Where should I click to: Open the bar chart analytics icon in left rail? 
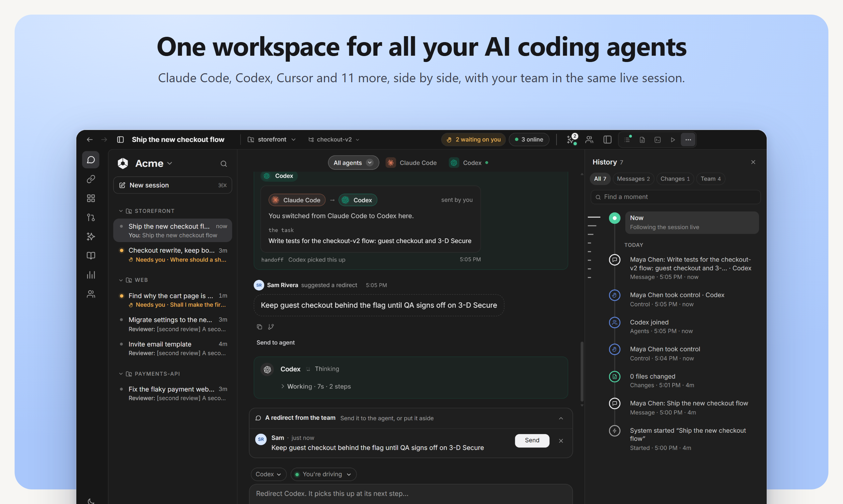click(91, 275)
